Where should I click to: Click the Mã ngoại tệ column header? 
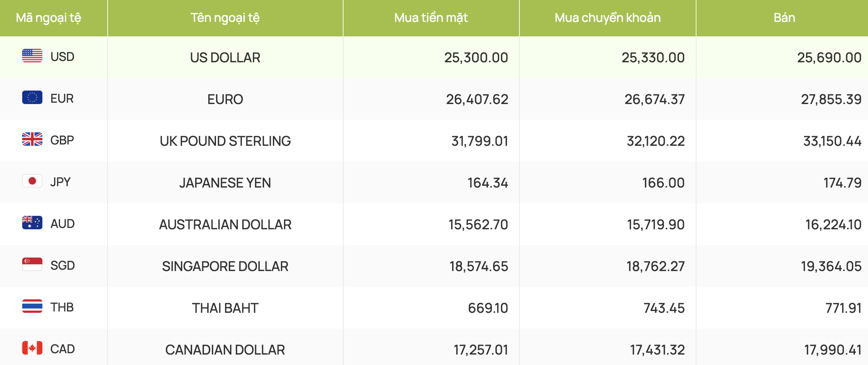point(48,18)
